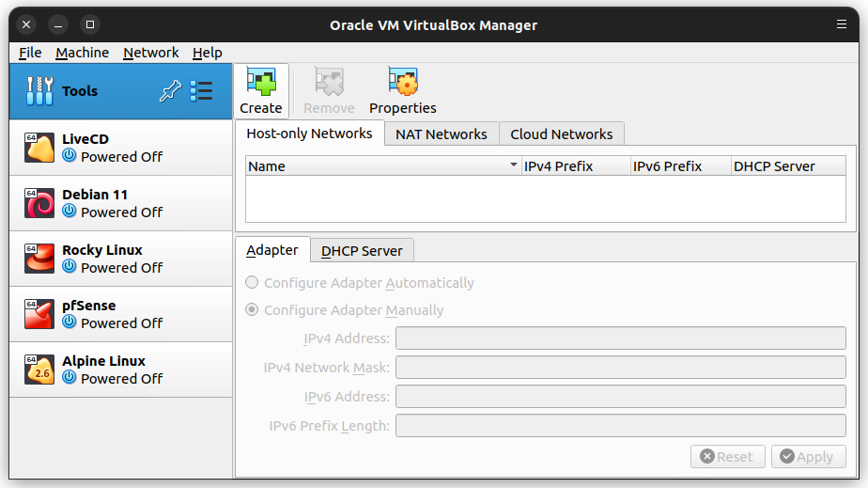Viewport: 868px width, 488px height.
Task: Click the Alpine Linux 2.6 icon
Action: [x=39, y=369]
